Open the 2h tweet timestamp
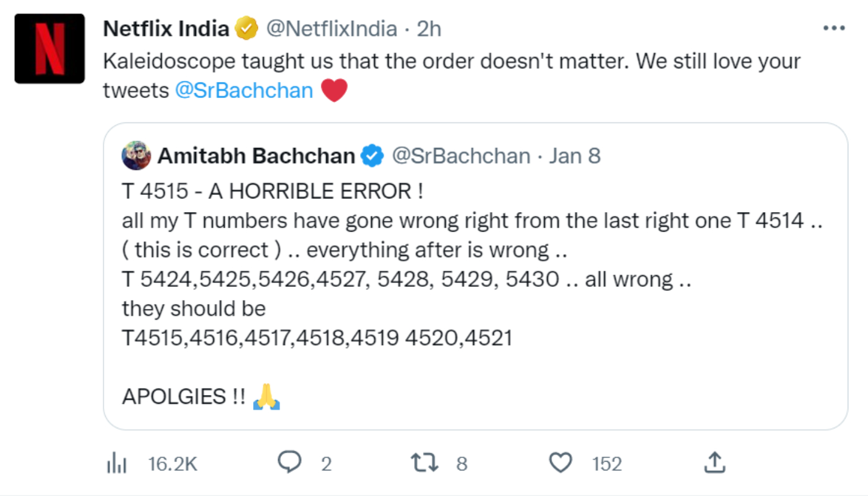The image size is (868, 496). [429, 29]
